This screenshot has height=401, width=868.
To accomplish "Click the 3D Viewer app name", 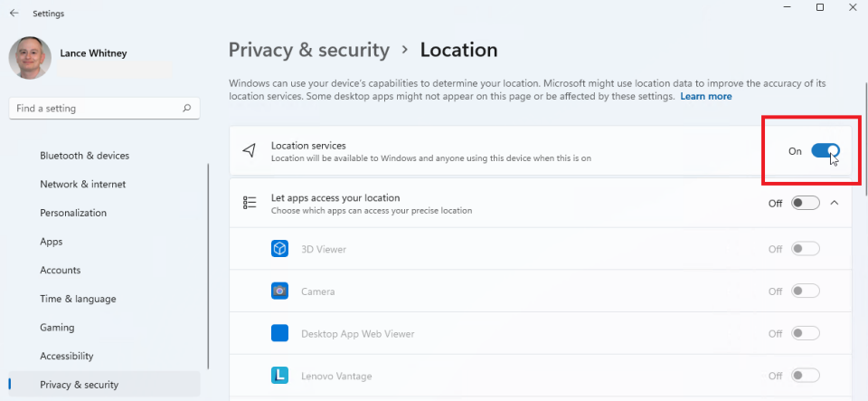I will (x=324, y=249).
